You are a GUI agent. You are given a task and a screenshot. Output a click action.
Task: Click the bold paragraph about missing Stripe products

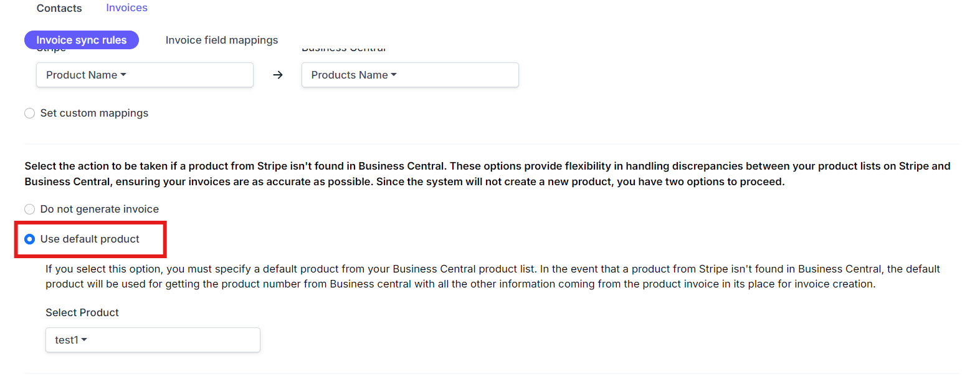(x=488, y=174)
